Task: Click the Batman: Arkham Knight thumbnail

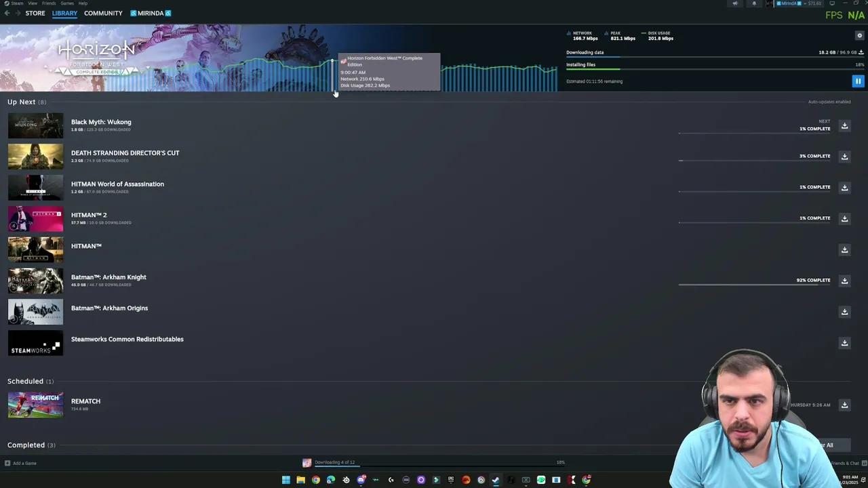Action: (35, 281)
